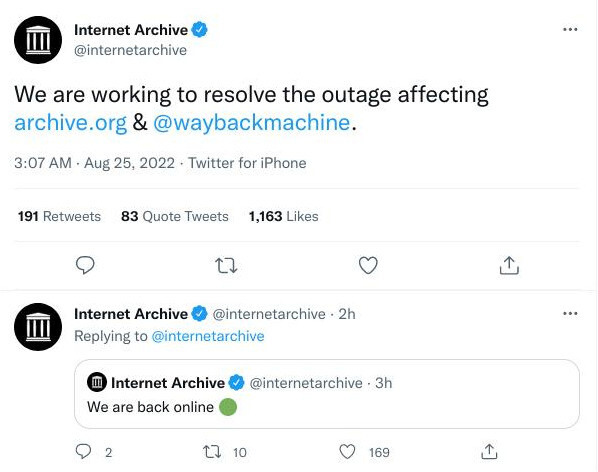Screen dimensions: 598x472
Task: View the 191 Retweets list
Action: pos(59,216)
